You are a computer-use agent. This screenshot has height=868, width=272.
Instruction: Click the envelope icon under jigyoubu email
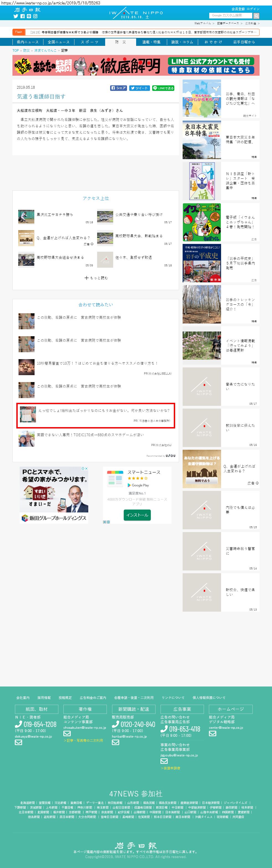[164, 761]
